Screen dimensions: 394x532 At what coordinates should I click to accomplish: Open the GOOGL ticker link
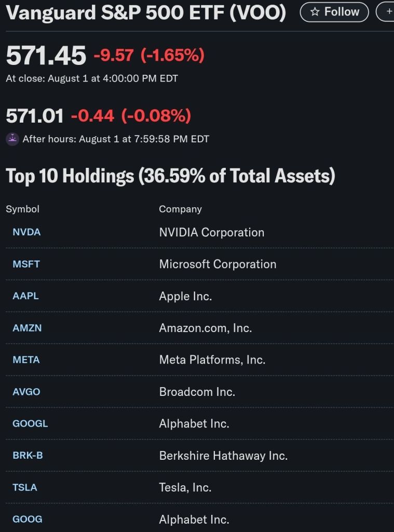[30, 423]
